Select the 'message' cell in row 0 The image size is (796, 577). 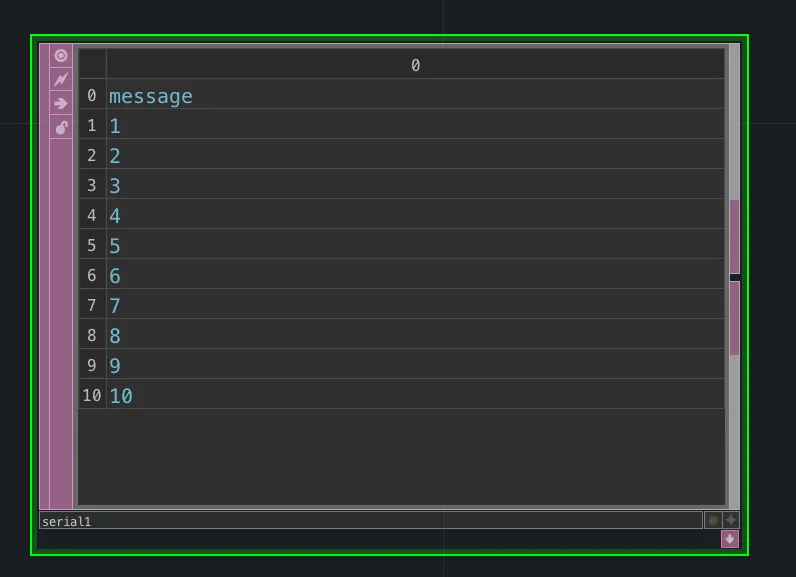point(151,96)
